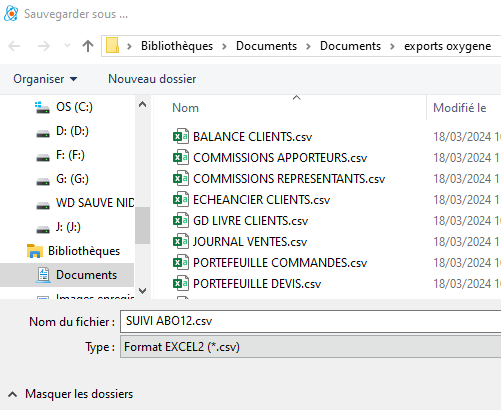This screenshot has height=410, width=501.
Task: Open the recent locations dropdown arrow
Action: (x=67, y=45)
